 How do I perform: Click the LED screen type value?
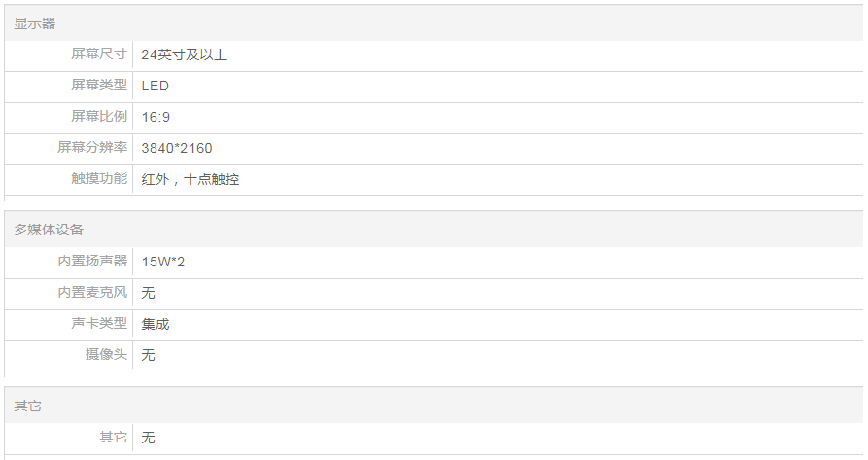pos(156,86)
